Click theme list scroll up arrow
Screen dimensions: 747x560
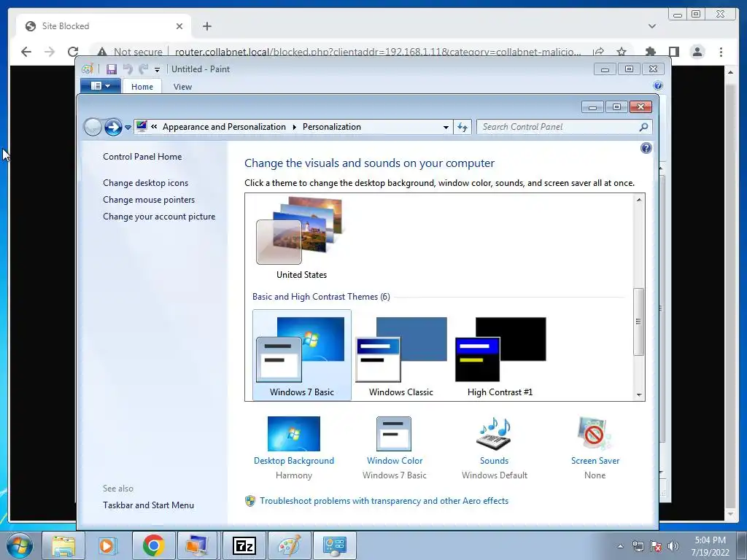point(639,200)
